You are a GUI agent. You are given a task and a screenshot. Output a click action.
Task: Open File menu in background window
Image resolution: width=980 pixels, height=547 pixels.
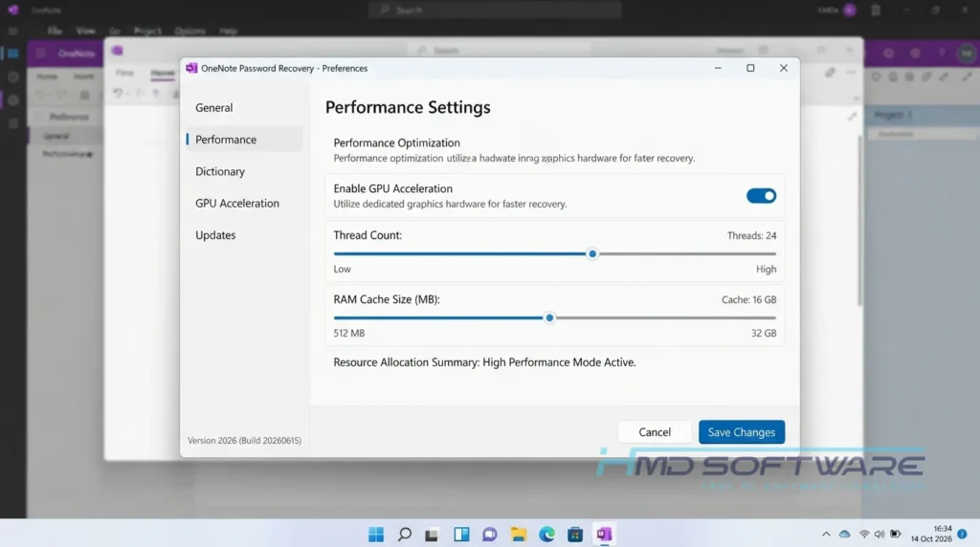tap(55, 31)
